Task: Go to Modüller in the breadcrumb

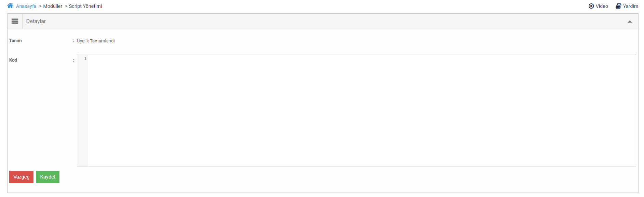Action: click(x=53, y=6)
